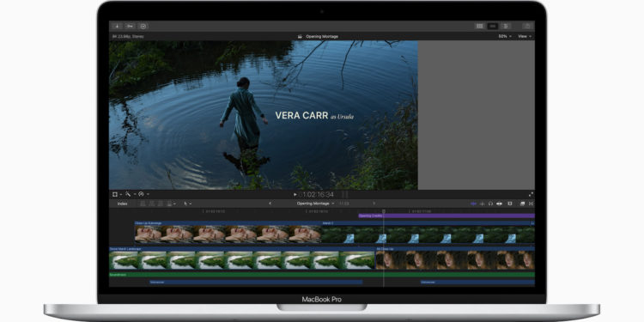Select the purple Opening Credits title clip
This screenshot has height=322, width=644.
click(x=447, y=216)
